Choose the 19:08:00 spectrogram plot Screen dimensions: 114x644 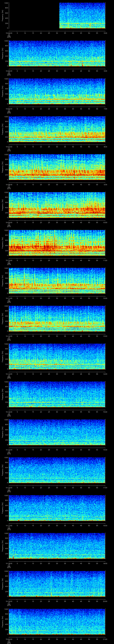coord(57,167)
